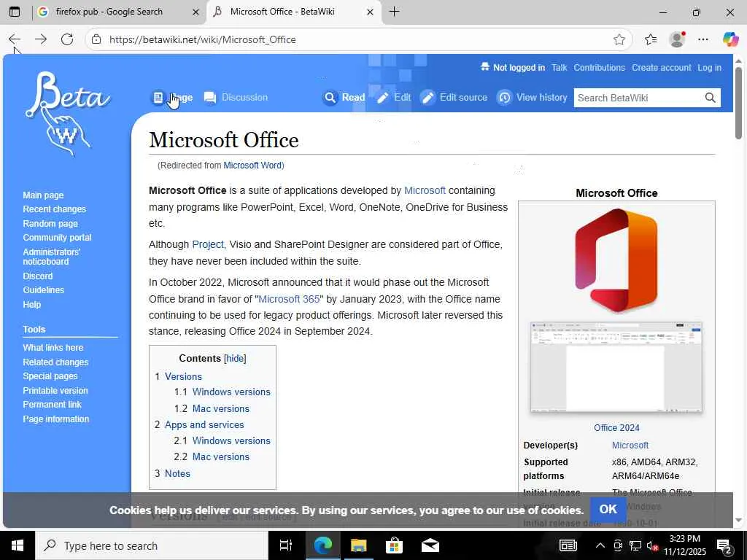This screenshot has width=747, height=560.
Task: Open the browser profile avatar
Action: (677, 39)
